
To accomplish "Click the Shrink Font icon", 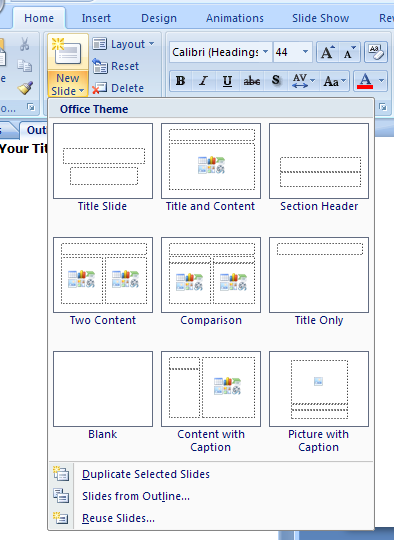I will (350, 52).
